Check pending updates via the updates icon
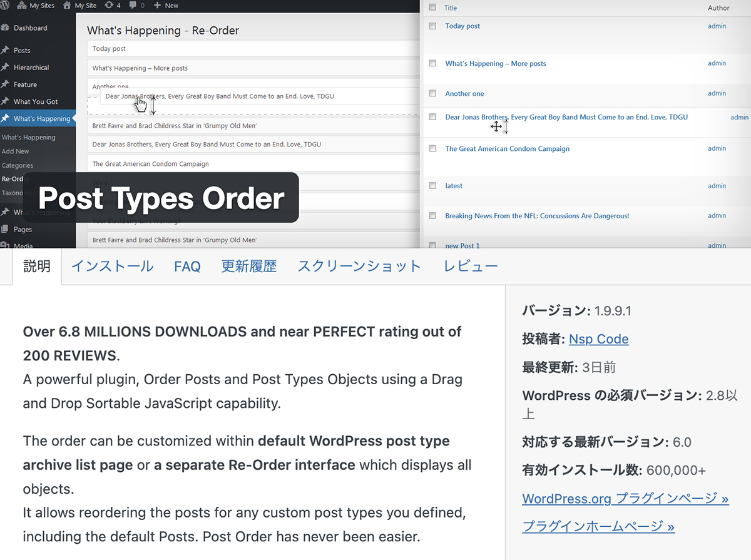 (110, 6)
